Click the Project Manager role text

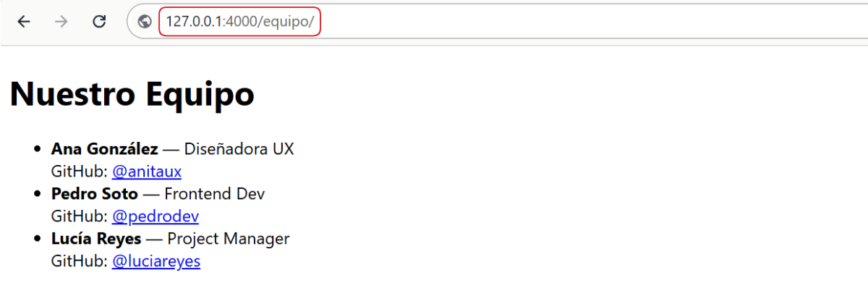tap(229, 238)
